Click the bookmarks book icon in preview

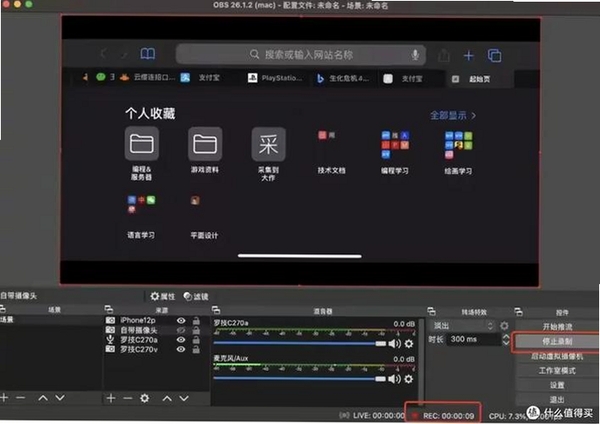pyautogui.click(x=148, y=54)
